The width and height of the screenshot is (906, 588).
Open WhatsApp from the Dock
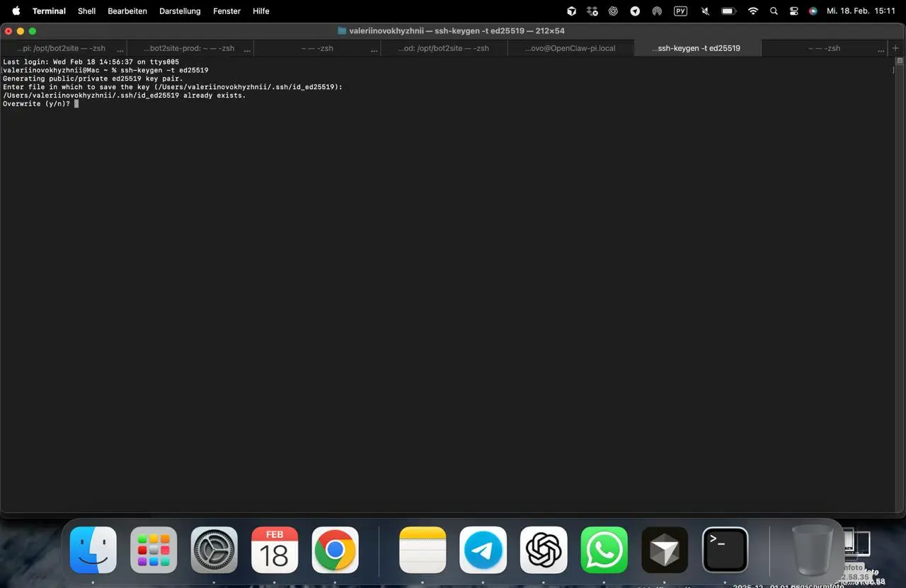click(604, 550)
